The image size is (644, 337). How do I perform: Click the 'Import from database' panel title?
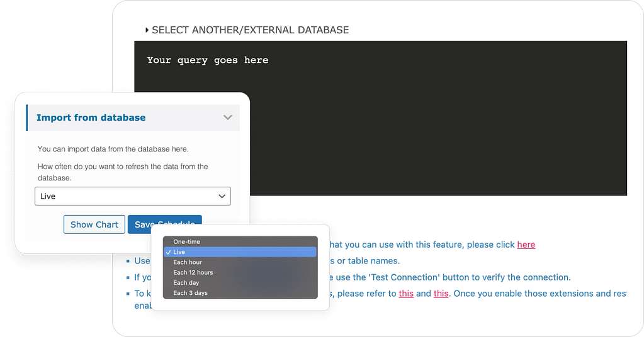click(x=91, y=118)
